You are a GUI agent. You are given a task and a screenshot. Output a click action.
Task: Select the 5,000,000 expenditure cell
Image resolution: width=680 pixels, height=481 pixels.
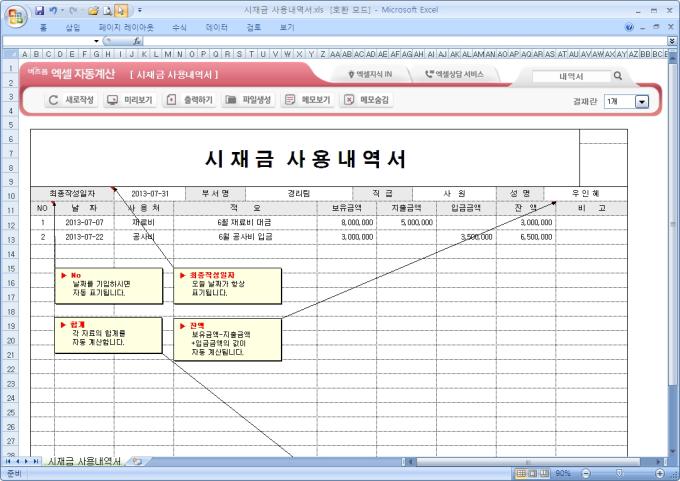pos(406,223)
